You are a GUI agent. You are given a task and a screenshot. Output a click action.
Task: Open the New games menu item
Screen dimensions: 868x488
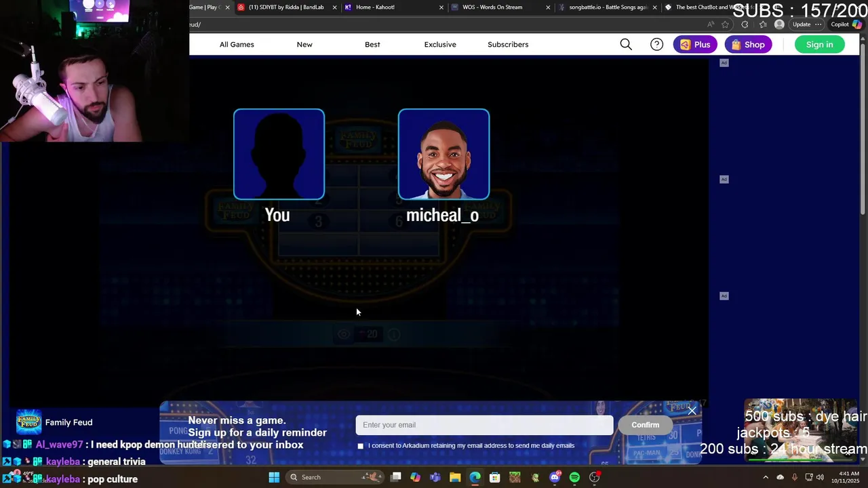click(304, 44)
